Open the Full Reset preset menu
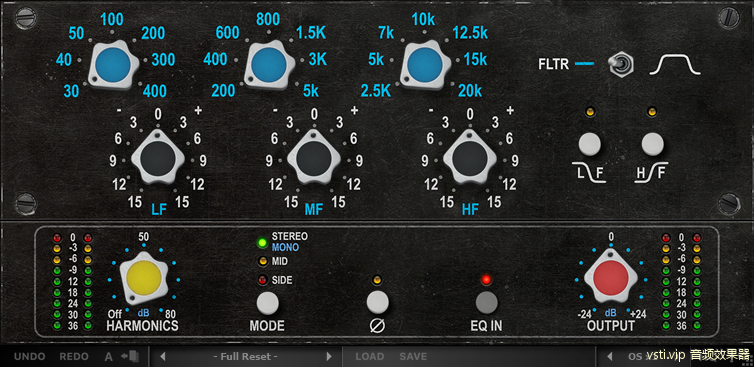The height and width of the screenshot is (367, 754). [x=246, y=356]
